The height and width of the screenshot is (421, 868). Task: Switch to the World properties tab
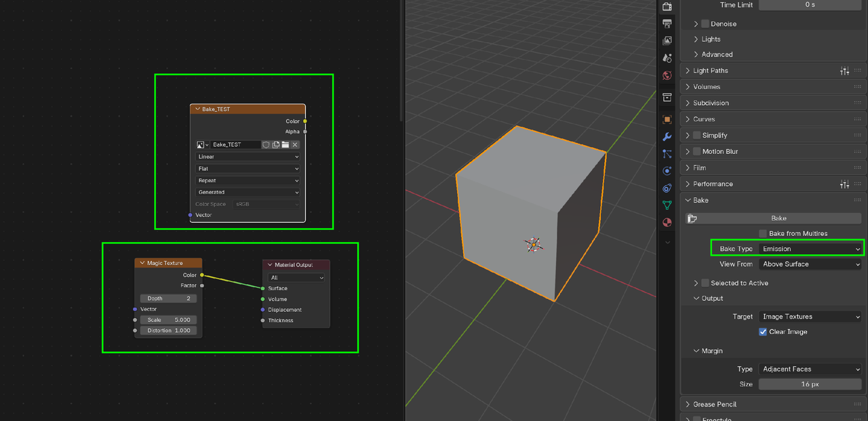click(667, 75)
